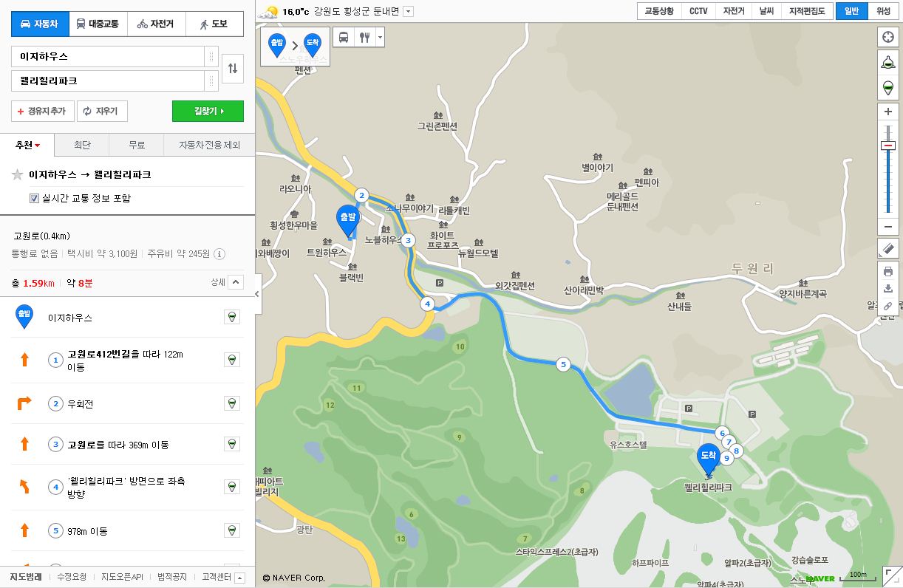
Task: Show bus stops with the map bus icon
Action: click(x=344, y=37)
